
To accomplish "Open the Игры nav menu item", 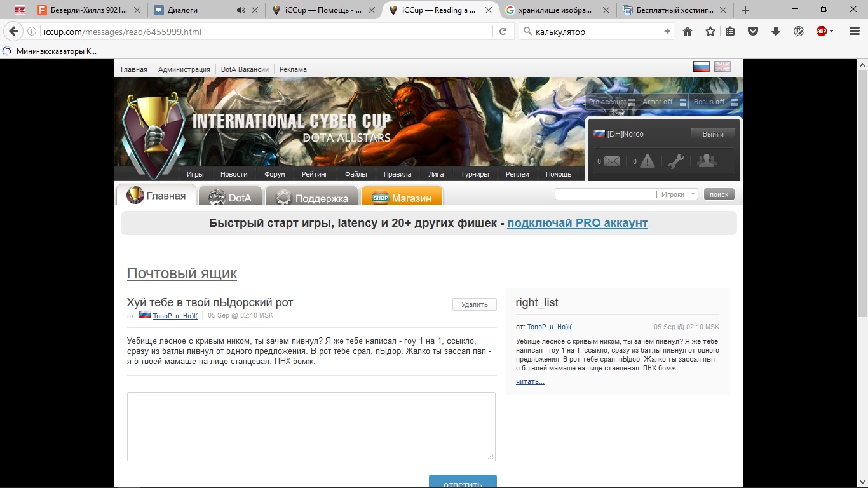I will (x=195, y=174).
